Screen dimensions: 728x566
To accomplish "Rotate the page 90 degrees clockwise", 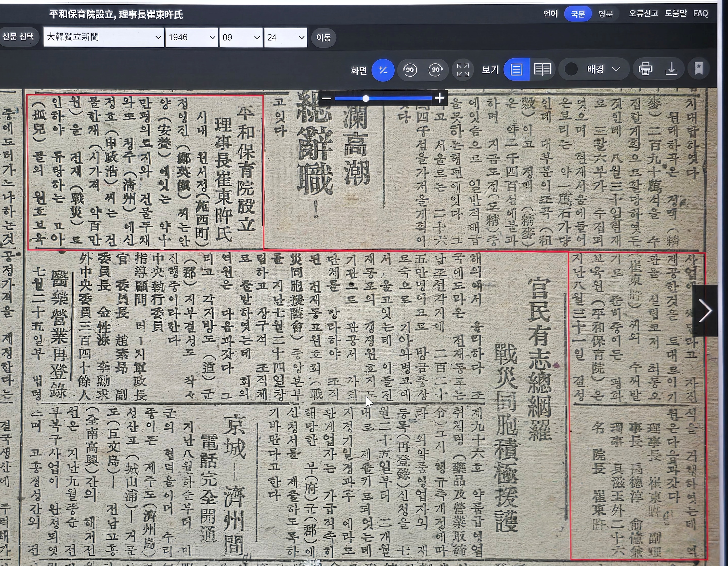I will coord(436,70).
